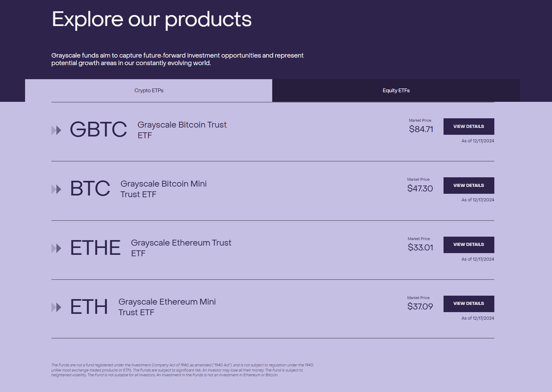
Task: Click the Grayscale Ethereum Trust ETF name
Action: (x=181, y=248)
